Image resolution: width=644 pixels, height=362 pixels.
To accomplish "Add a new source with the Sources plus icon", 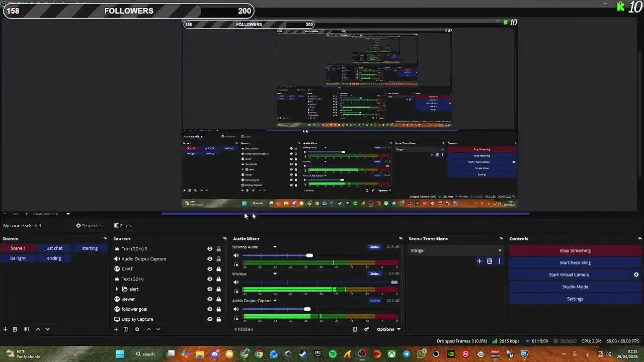I will pyautogui.click(x=116, y=329).
